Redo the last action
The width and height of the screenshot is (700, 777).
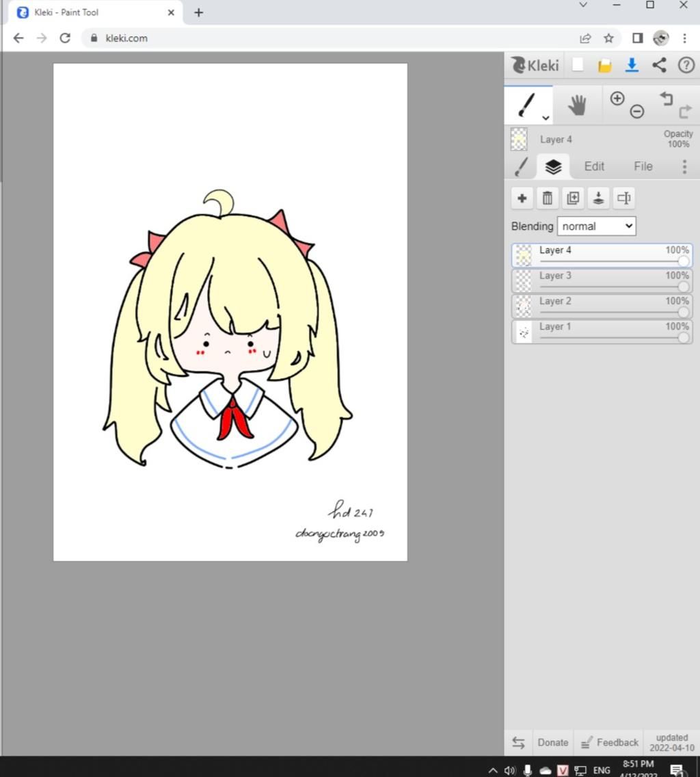[x=686, y=111]
